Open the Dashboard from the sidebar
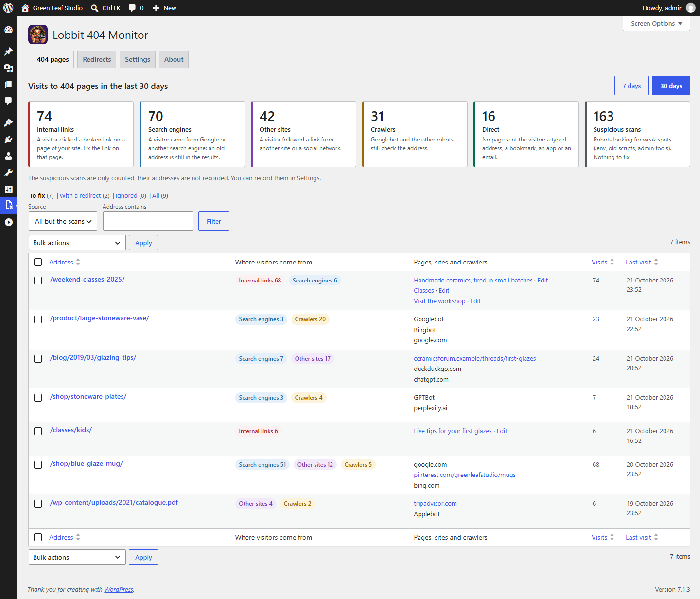 click(8, 30)
